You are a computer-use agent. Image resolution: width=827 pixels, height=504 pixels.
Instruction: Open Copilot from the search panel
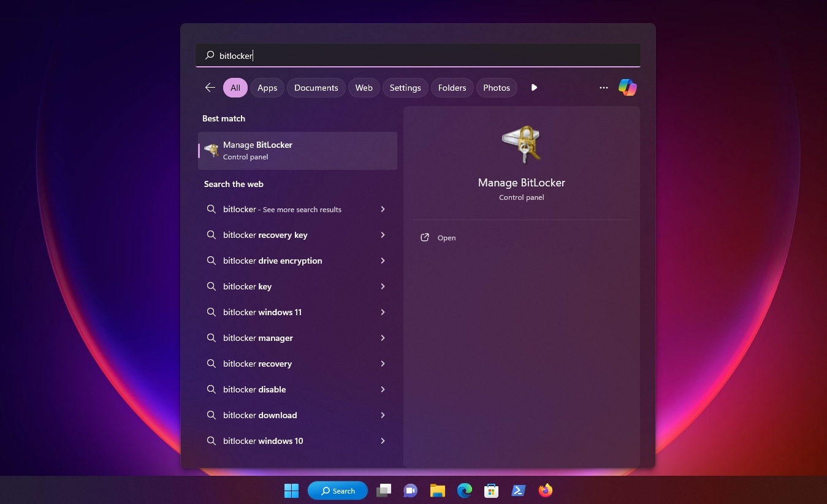[627, 88]
